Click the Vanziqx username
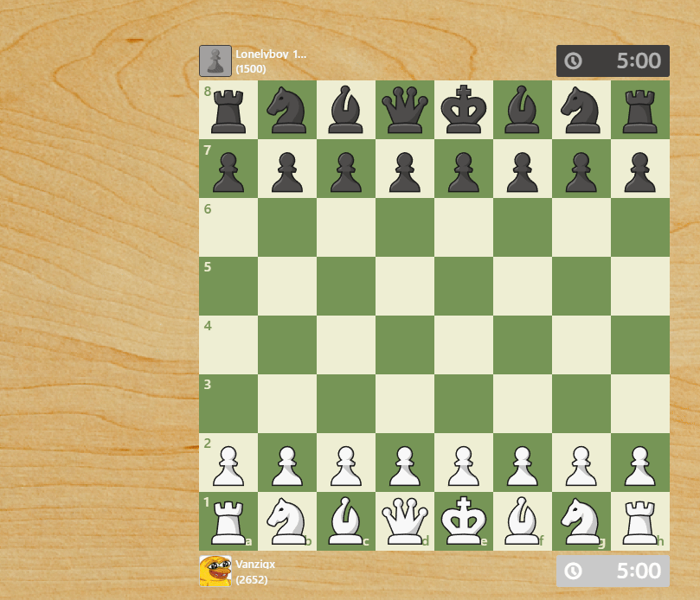The height and width of the screenshot is (600, 700). click(x=255, y=565)
